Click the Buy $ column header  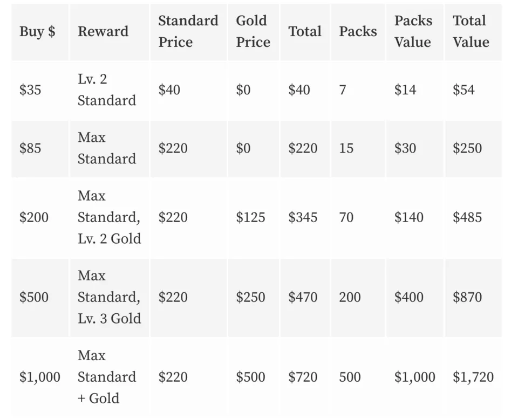[37, 31]
